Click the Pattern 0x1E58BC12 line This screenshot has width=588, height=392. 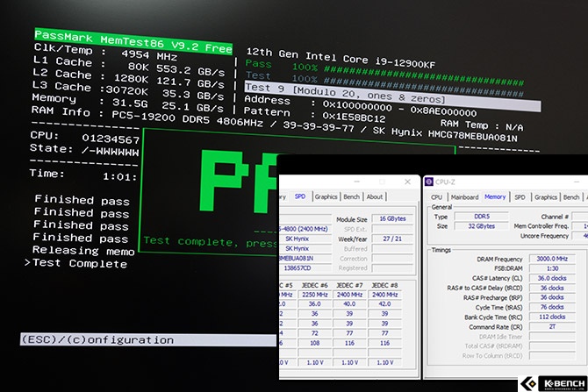[x=315, y=115]
